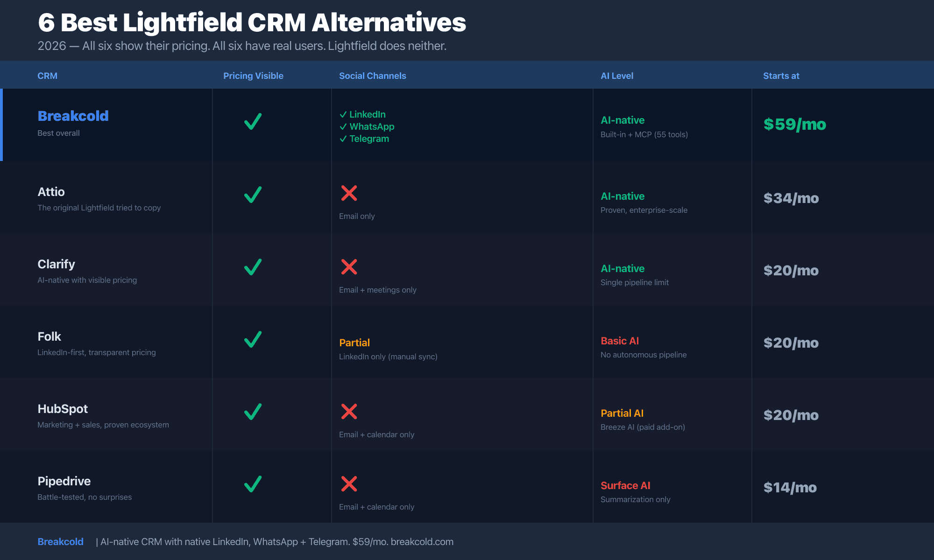The image size is (934, 560).
Task: Click the '6 Best Lightfield CRM Alternatives' title
Action: 252,22
